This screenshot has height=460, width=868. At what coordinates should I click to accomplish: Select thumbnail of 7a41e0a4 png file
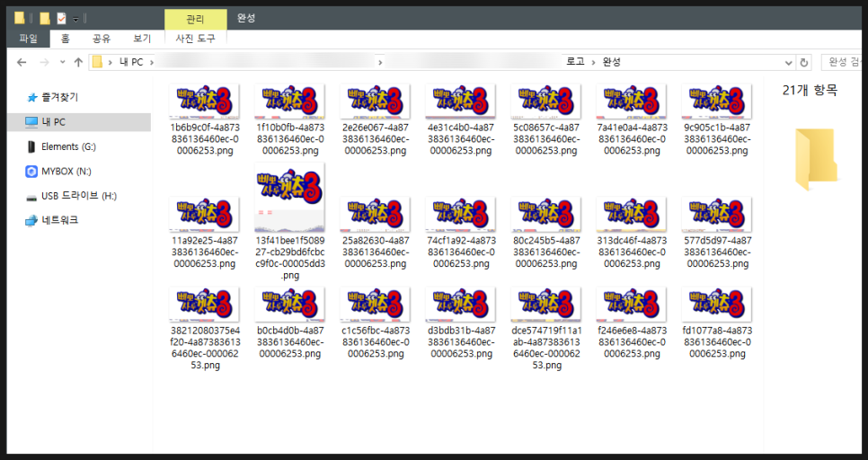coord(631,102)
